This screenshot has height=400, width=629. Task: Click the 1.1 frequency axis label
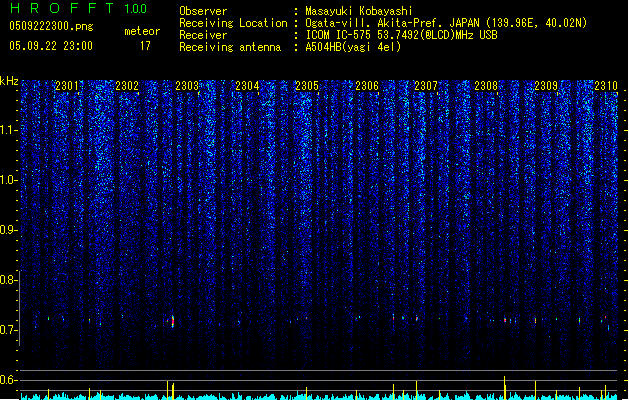(x=8, y=130)
